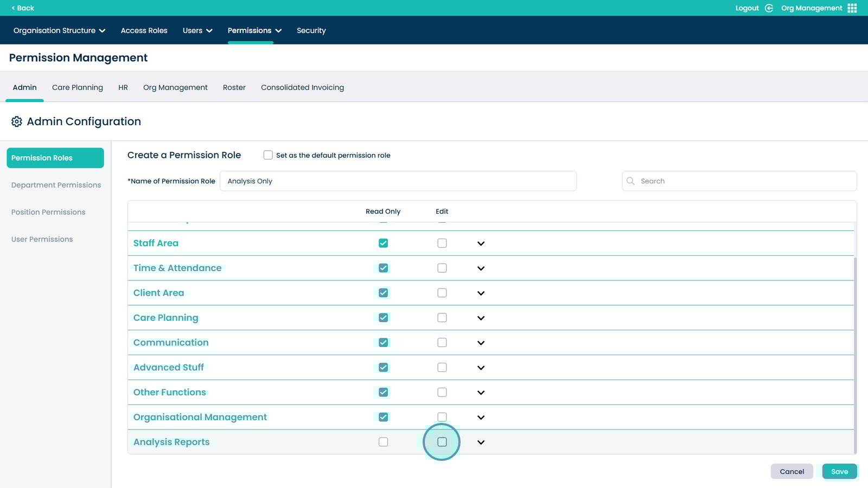
Task: Open the Consolidated Invoicing tab
Action: click(x=302, y=87)
